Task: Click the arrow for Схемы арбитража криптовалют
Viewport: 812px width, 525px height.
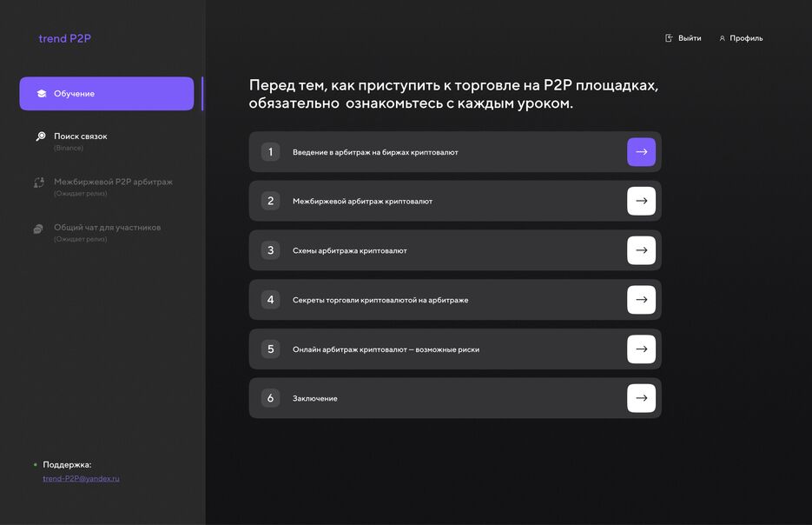Action: coord(641,250)
